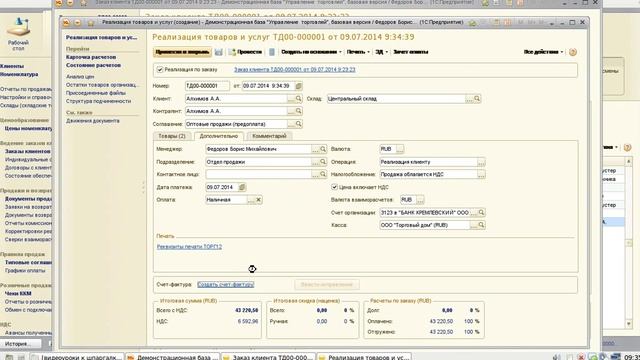Open the Создать на основании dropdown
This screenshot has width=640, height=360.
pos(311,52)
